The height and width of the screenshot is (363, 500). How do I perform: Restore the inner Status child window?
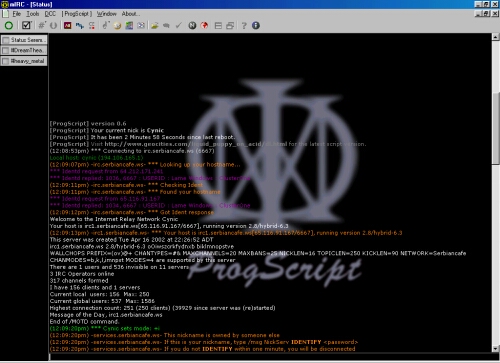coord(486,14)
